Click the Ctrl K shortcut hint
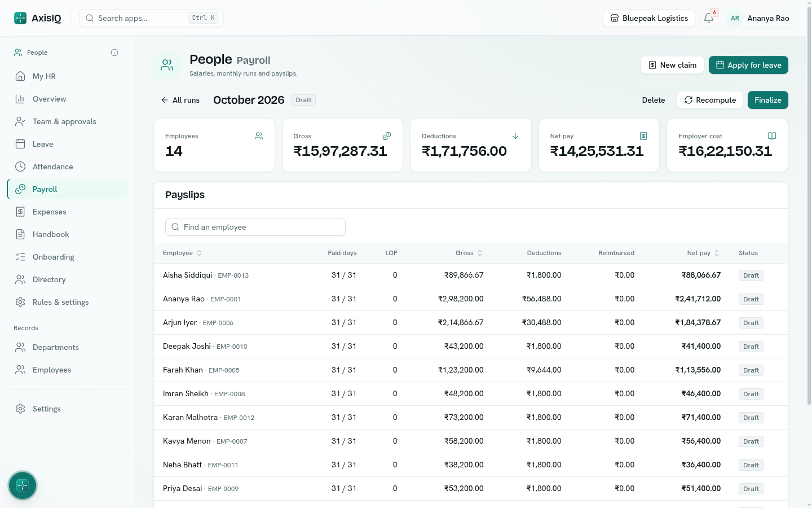812x508 pixels. tap(203, 18)
